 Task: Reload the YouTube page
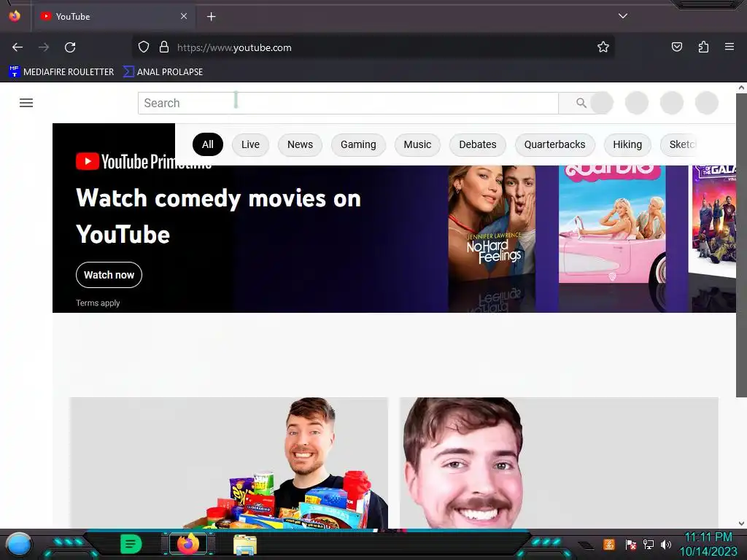tap(70, 47)
